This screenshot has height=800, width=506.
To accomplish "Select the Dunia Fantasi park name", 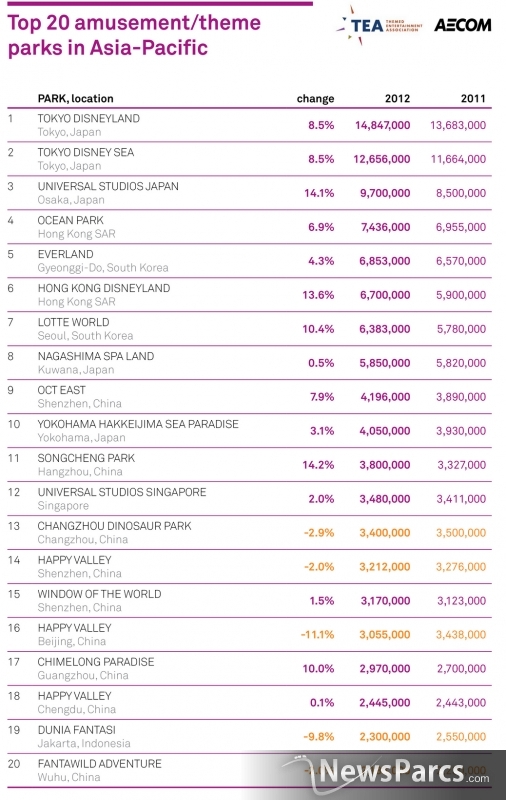I will [x=77, y=730].
